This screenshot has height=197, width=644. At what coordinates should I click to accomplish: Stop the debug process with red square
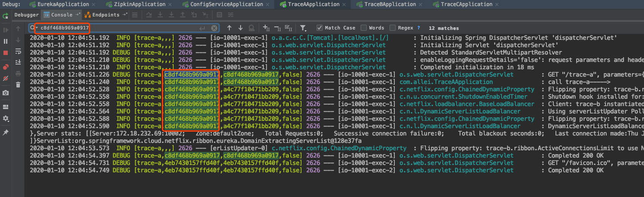(x=6, y=52)
